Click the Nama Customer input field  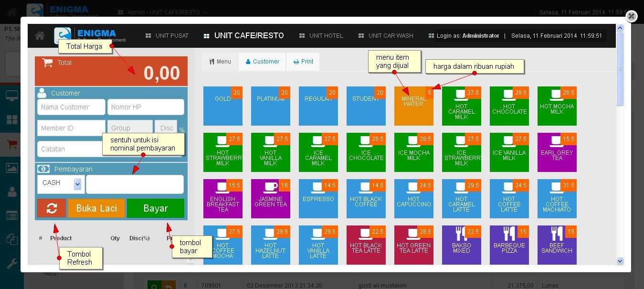point(71,107)
